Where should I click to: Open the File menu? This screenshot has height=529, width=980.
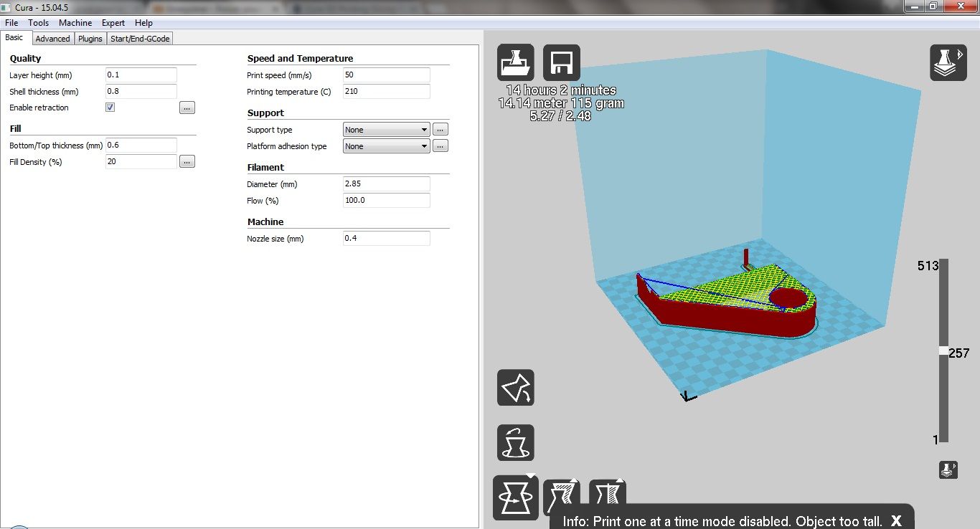[11, 23]
